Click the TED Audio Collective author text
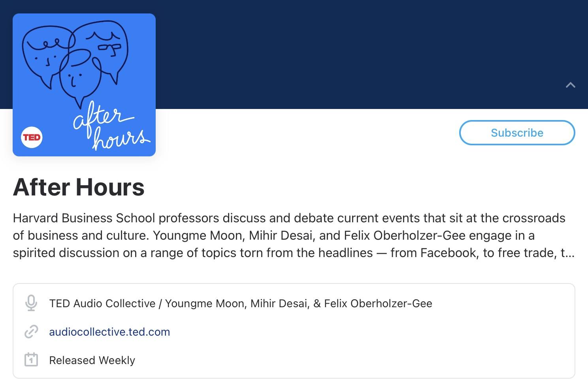 pyautogui.click(x=102, y=303)
